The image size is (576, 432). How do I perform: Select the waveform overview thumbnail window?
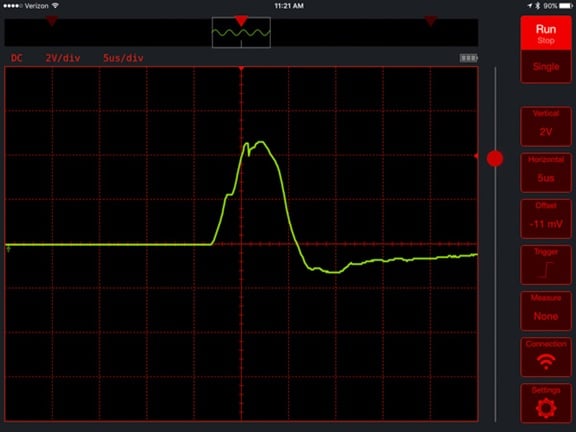241,33
